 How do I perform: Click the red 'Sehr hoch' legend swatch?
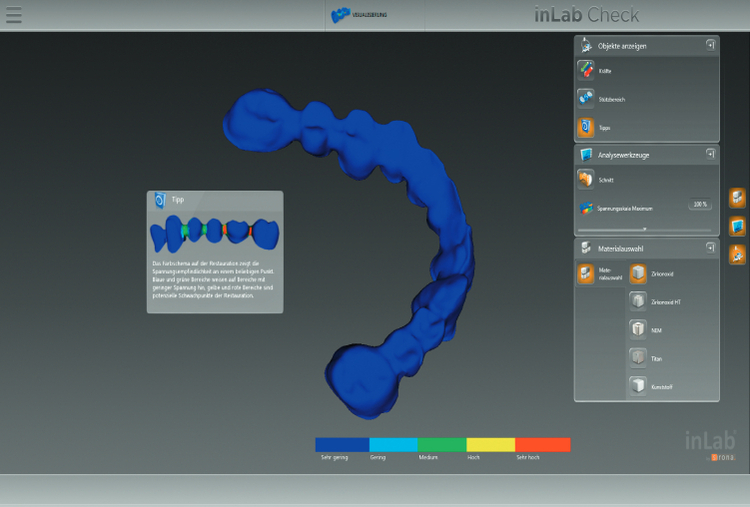(542, 444)
